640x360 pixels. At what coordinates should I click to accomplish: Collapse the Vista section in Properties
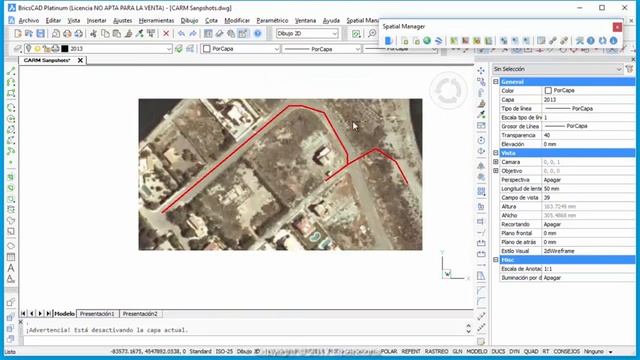pyautogui.click(x=496, y=153)
